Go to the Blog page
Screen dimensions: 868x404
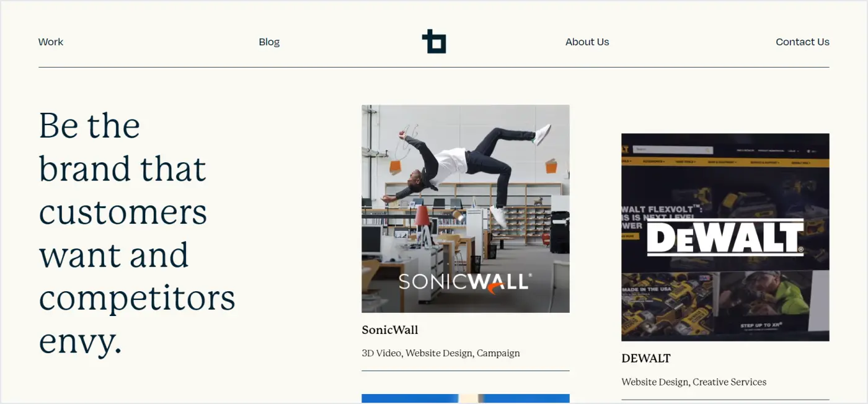pos(269,42)
